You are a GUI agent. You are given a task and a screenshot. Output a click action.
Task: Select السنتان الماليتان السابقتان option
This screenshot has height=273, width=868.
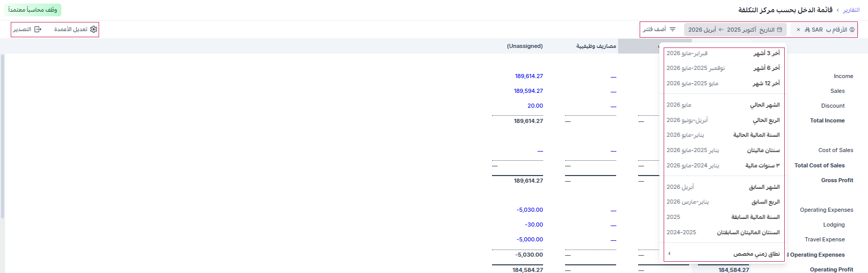point(723,232)
